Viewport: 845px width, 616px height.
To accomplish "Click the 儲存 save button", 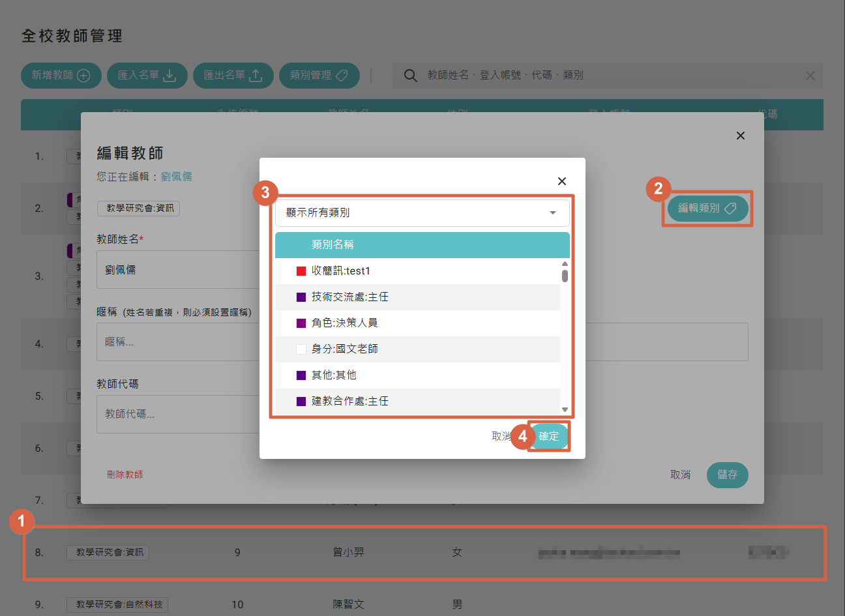I will coord(727,475).
